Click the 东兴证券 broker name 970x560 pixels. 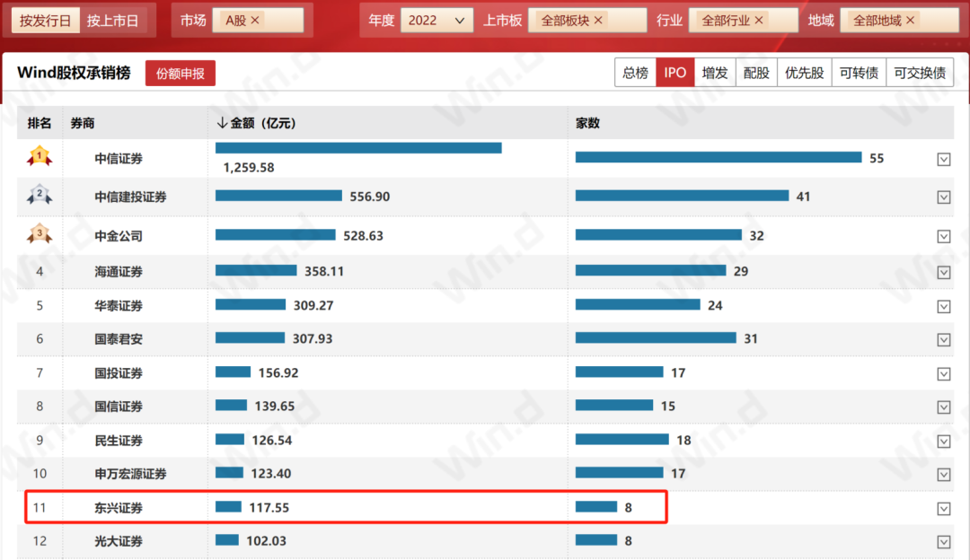pos(119,508)
